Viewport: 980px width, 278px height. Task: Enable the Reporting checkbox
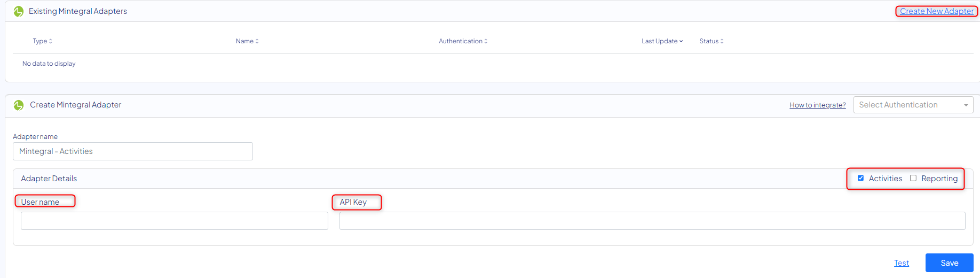pos(913,178)
